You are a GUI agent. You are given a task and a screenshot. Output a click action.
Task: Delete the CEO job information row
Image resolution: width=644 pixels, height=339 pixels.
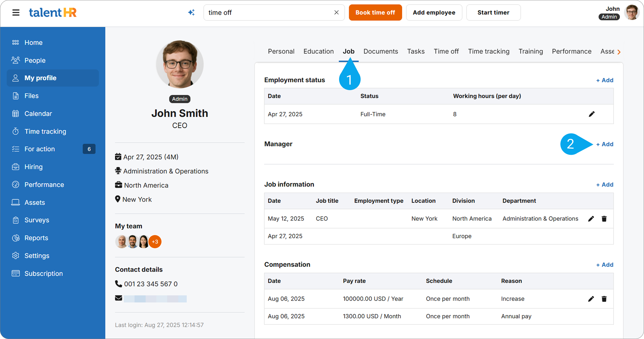click(x=604, y=219)
